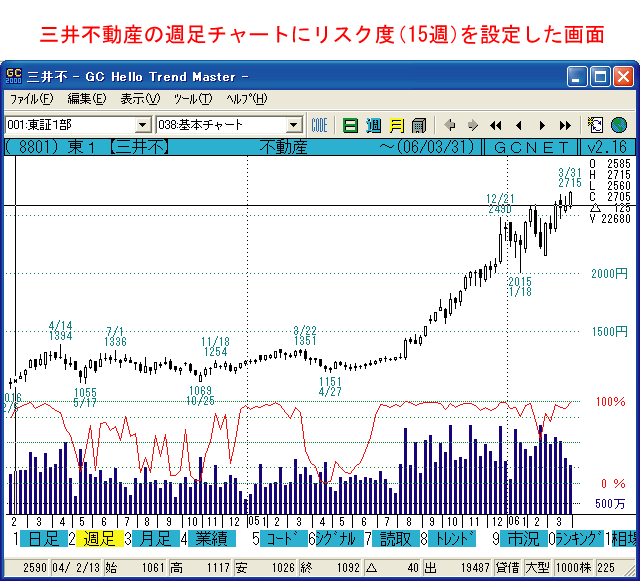The image size is (640, 581).
Task: Switch to daily chart with 日 icon
Action: 350,125
